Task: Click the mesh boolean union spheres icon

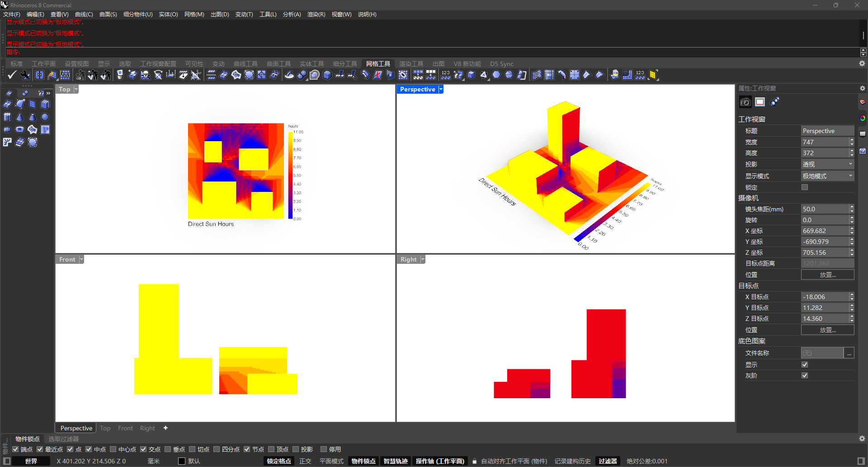Action: 302,75
